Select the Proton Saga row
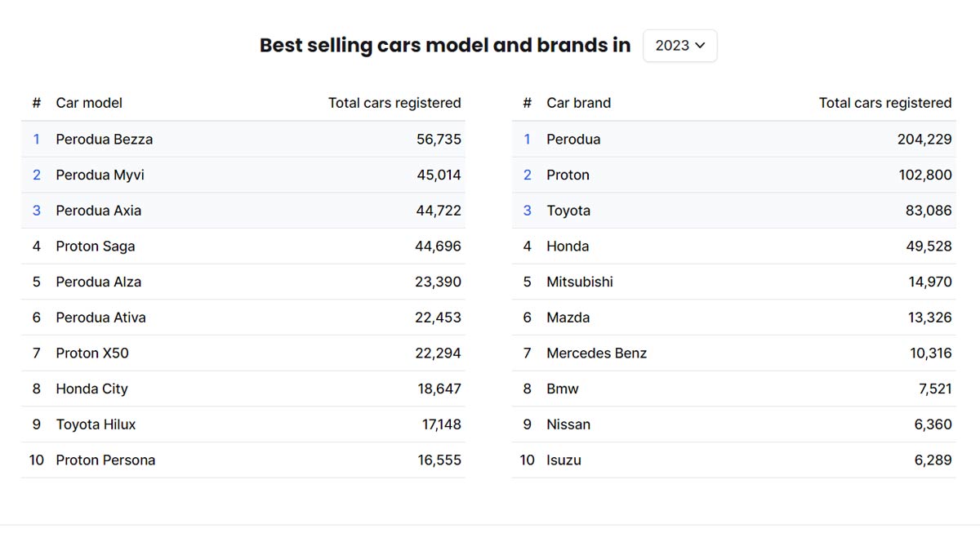Viewport: 980px width, 551px height. coord(96,247)
